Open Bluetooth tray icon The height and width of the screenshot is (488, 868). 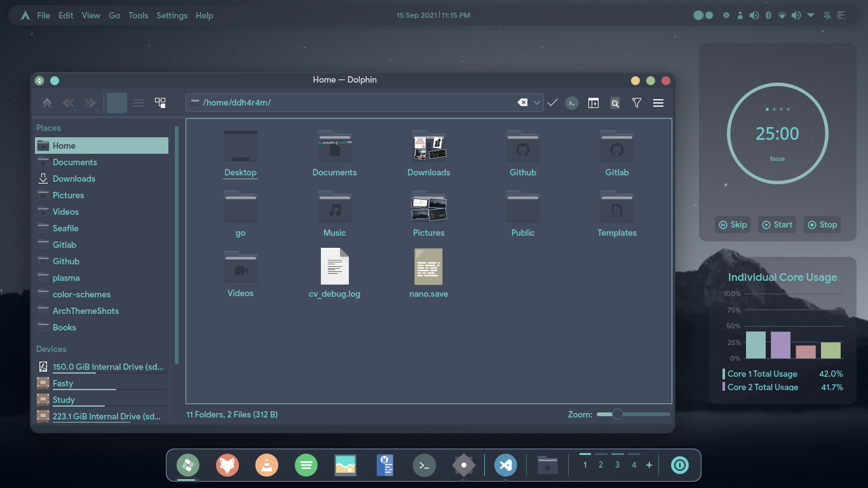(768, 15)
